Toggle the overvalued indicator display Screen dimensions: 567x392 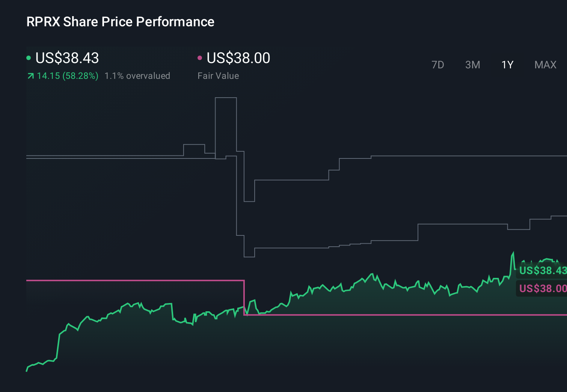tap(137, 76)
